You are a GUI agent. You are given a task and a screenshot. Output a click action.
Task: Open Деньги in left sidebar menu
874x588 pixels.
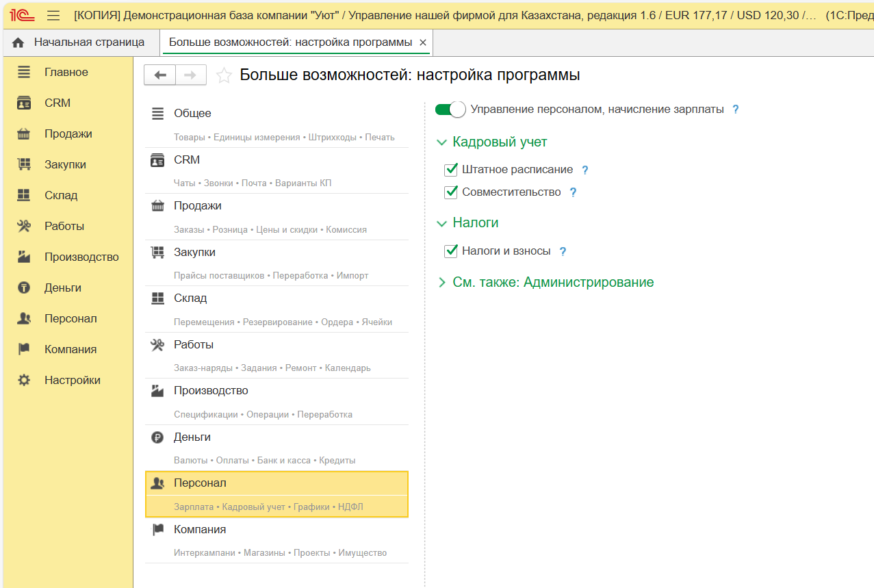(63, 288)
